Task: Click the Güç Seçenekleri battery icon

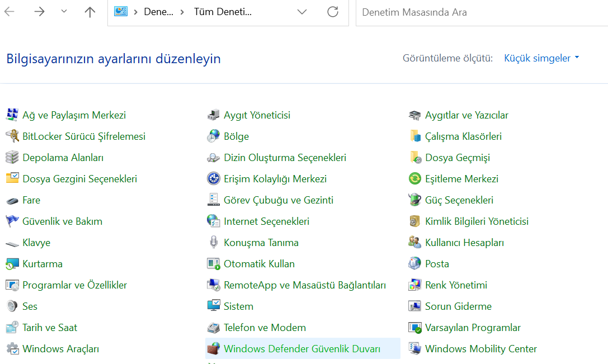Action: click(x=414, y=200)
